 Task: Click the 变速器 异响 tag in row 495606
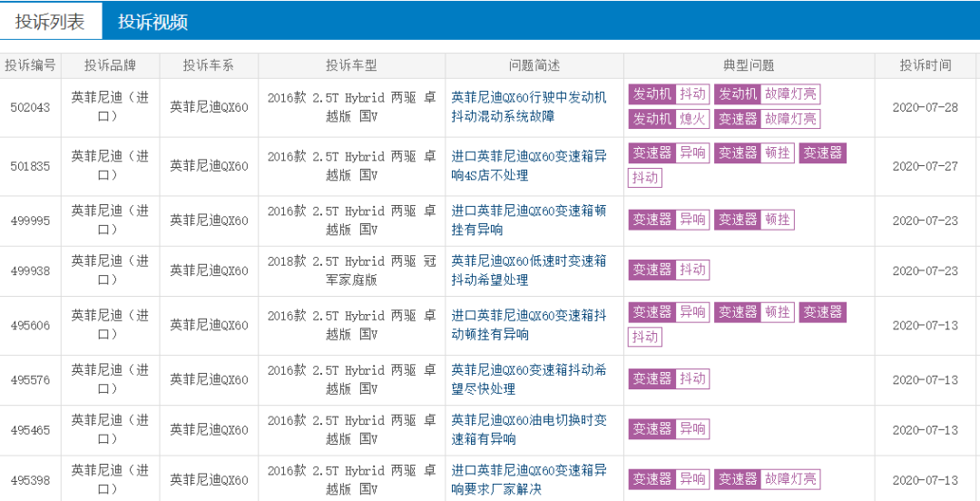(x=669, y=311)
